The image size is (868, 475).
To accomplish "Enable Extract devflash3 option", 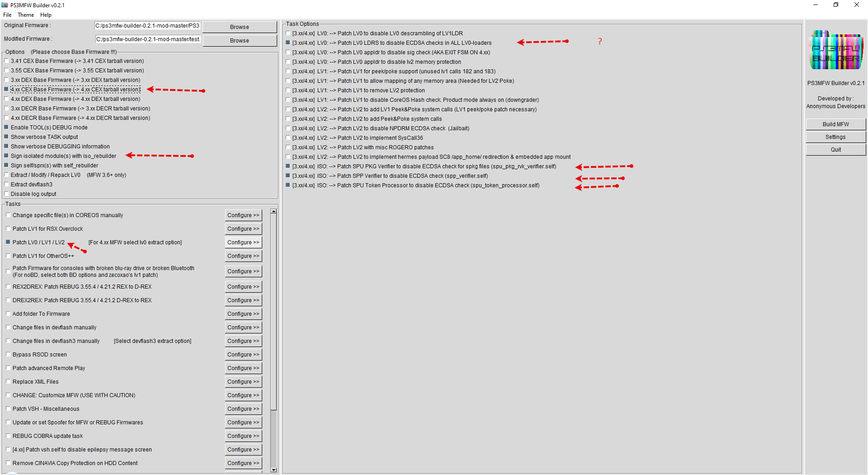I will [x=6, y=185].
